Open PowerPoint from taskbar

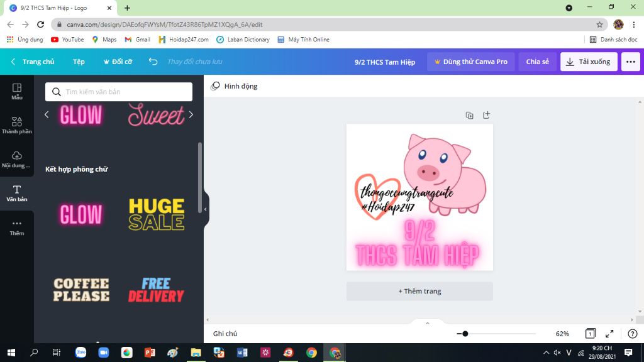[150, 353]
